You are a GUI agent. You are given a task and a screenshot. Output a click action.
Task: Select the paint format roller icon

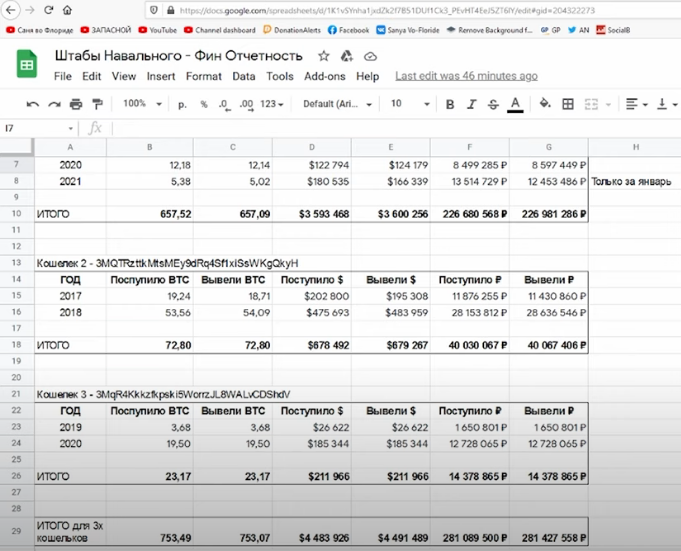pyautogui.click(x=97, y=104)
